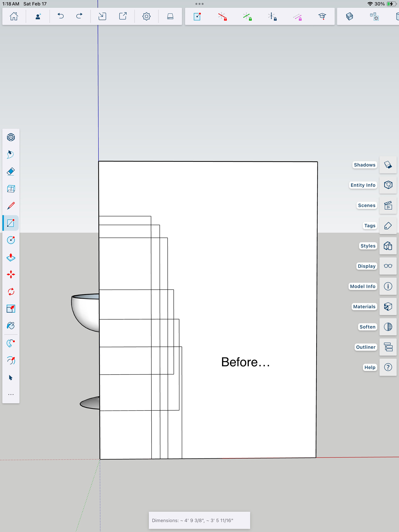This screenshot has height=532, width=399.
Task: Toggle the magenta parallel/perpendicular lock
Action: click(297, 17)
